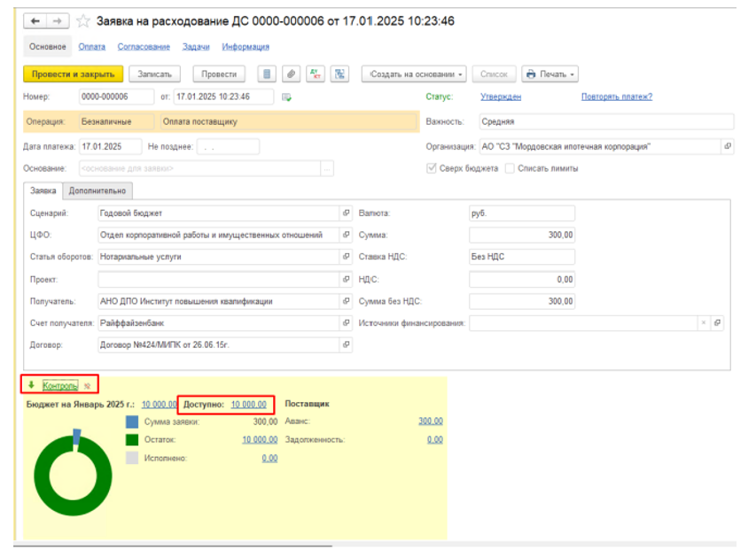Click the back navigation arrow

[35, 20]
